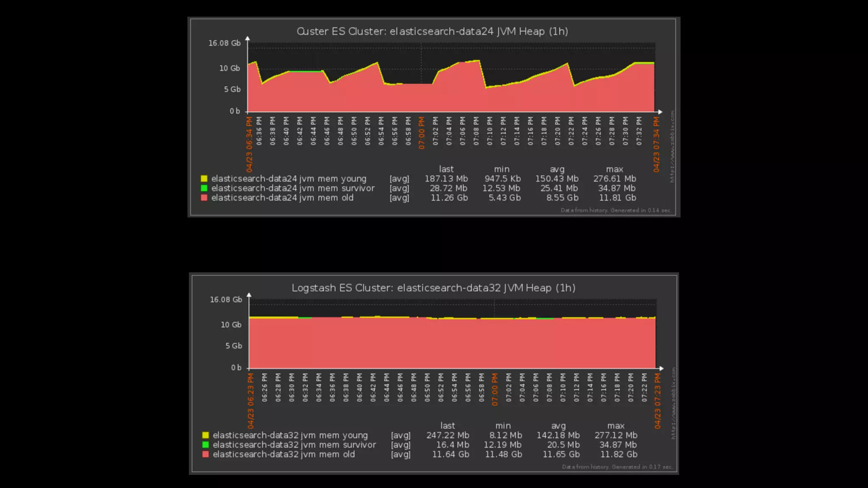
Task: Click green swatch for data24 jvm mem survivor
Action: [204, 188]
